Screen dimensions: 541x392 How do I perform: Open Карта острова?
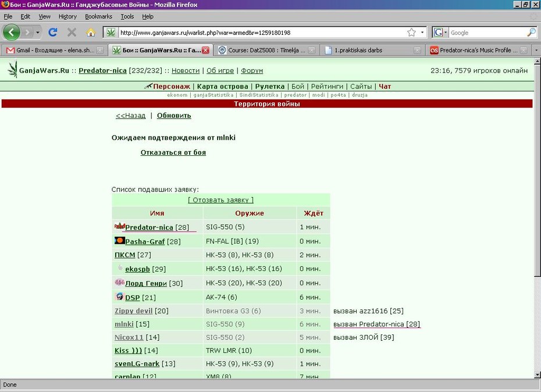(x=223, y=86)
